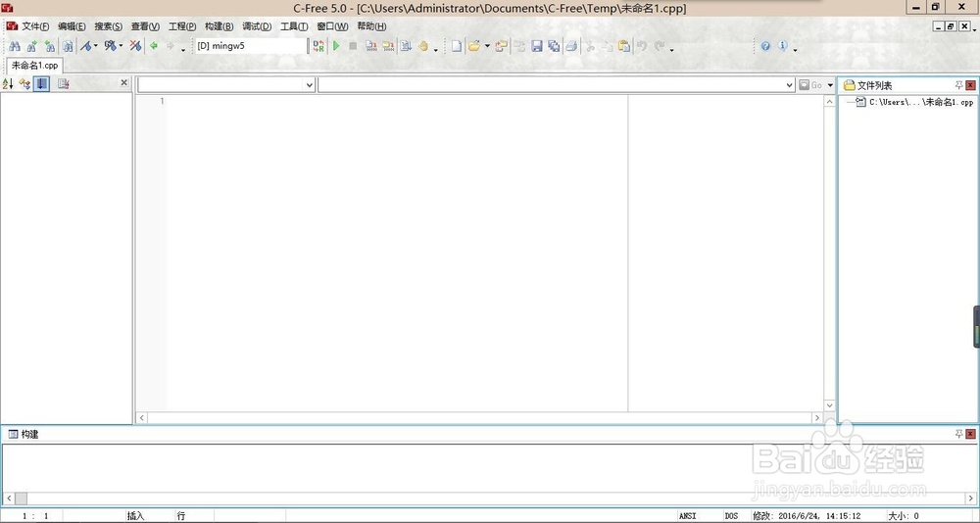
Task: Click the Go button
Action: point(811,85)
